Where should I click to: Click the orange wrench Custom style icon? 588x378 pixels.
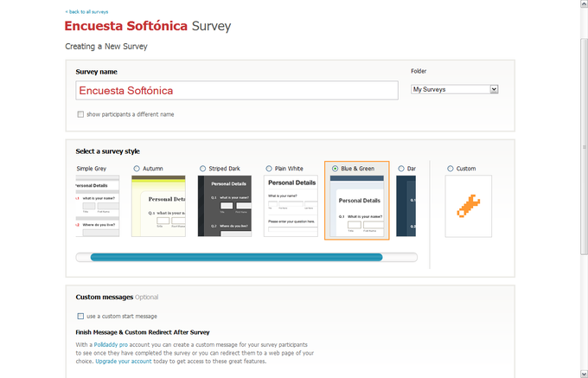(x=468, y=206)
